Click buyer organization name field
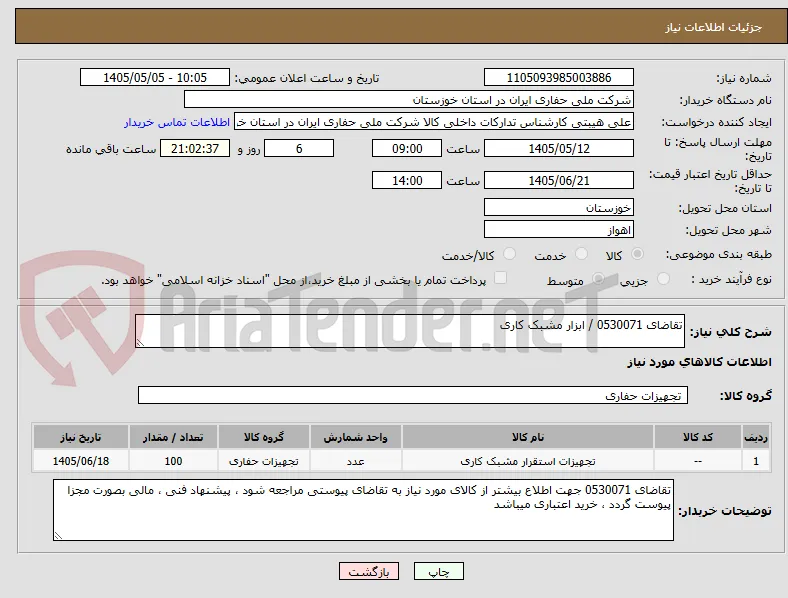788x598 pixels. point(409,99)
